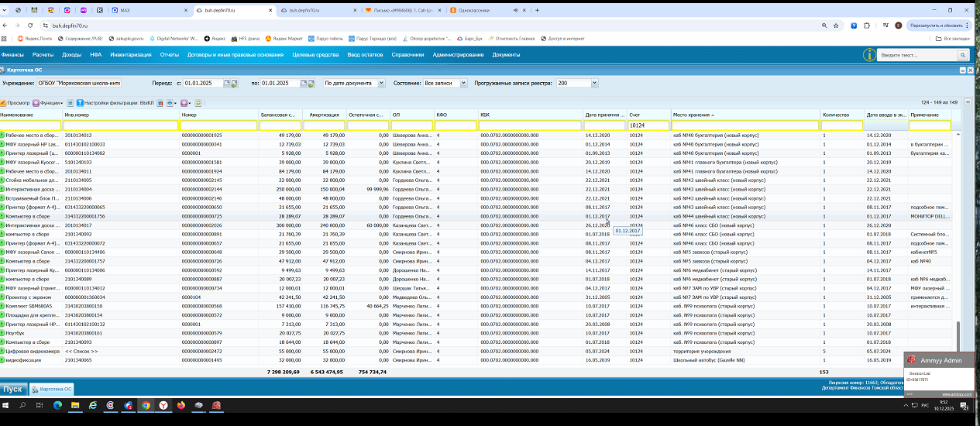Click the search magnifier button in header
This screenshot has width=980, height=426.
pos(963,56)
